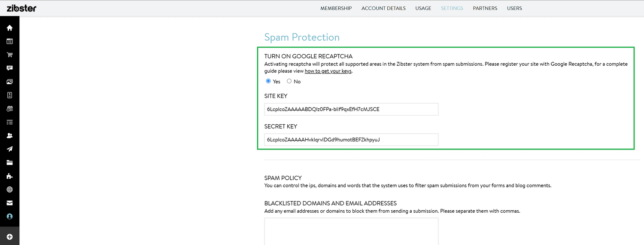Click the home icon in sidebar
This screenshot has height=245, width=644.
[9, 28]
